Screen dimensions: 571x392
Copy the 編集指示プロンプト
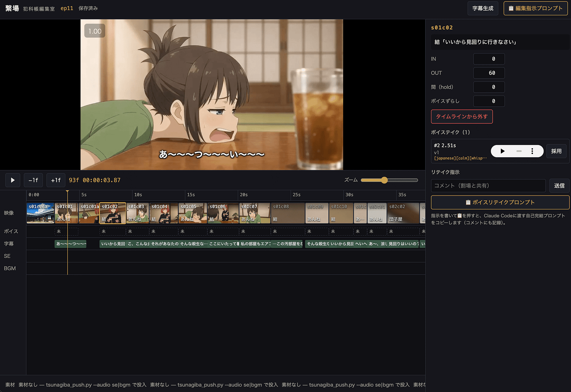coord(535,8)
